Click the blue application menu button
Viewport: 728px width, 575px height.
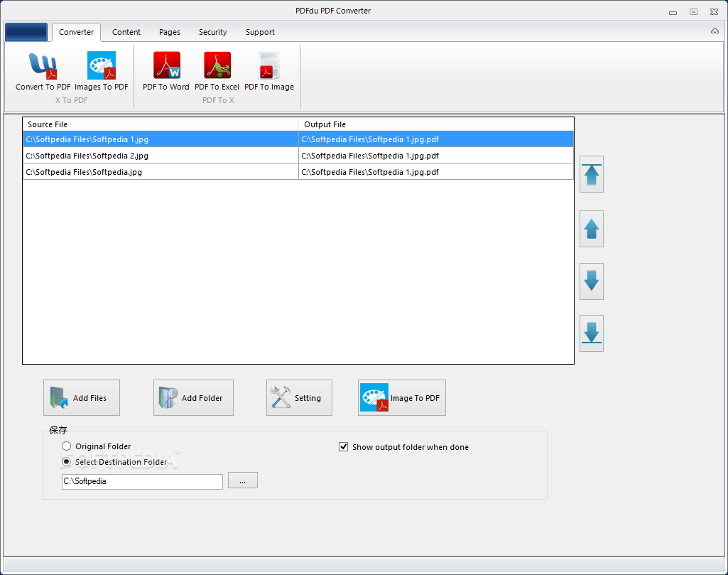[x=26, y=32]
